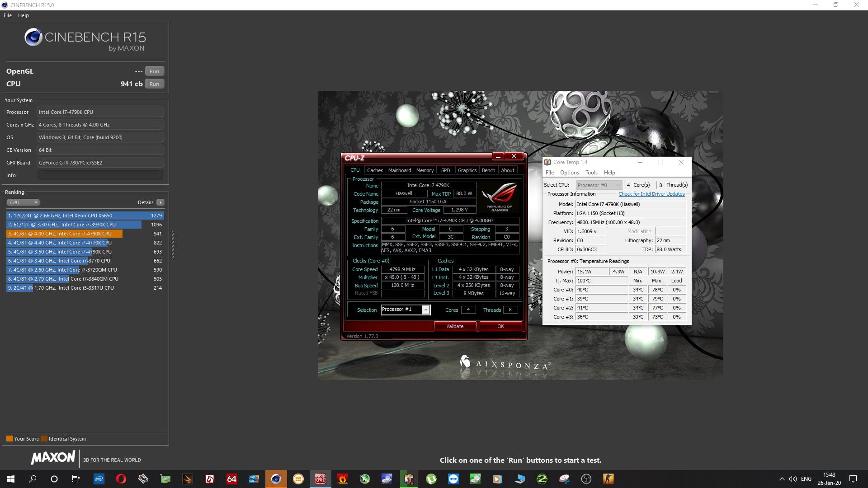Open the Help menu in Cinebench

[23, 15]
